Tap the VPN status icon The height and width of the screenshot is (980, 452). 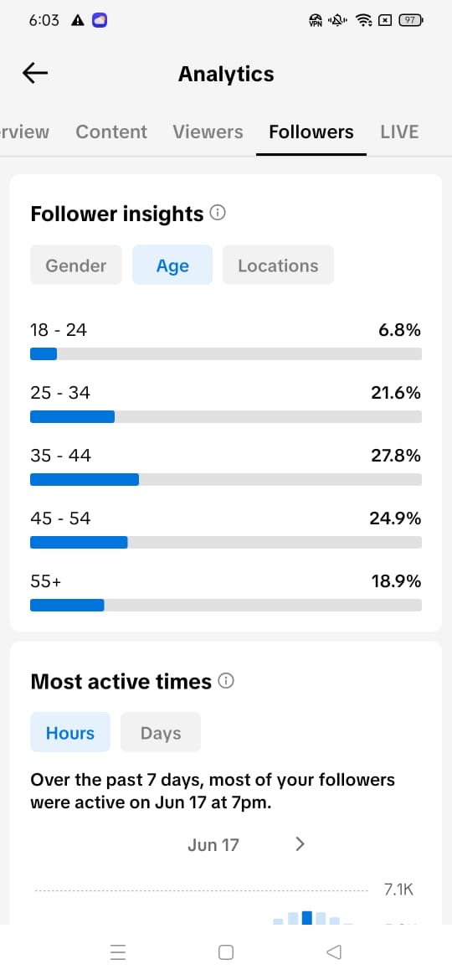tap(316, 21)
